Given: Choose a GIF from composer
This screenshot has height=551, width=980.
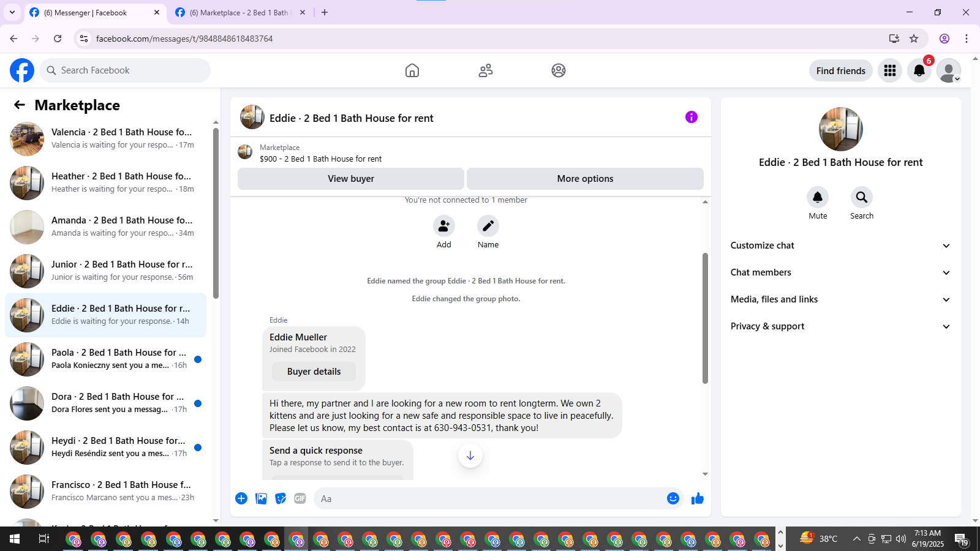Looking at the screenshot, I should point(300,498).
